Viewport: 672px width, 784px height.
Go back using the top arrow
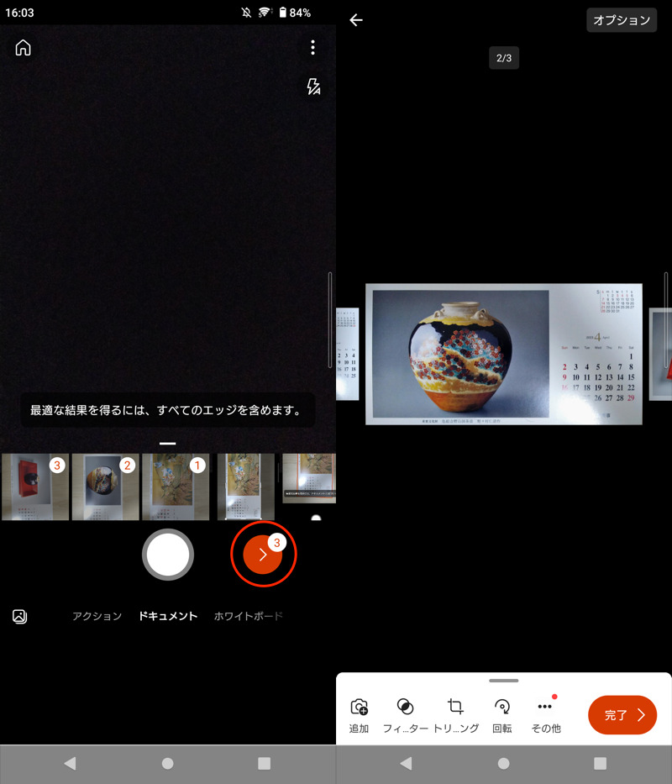356,20
